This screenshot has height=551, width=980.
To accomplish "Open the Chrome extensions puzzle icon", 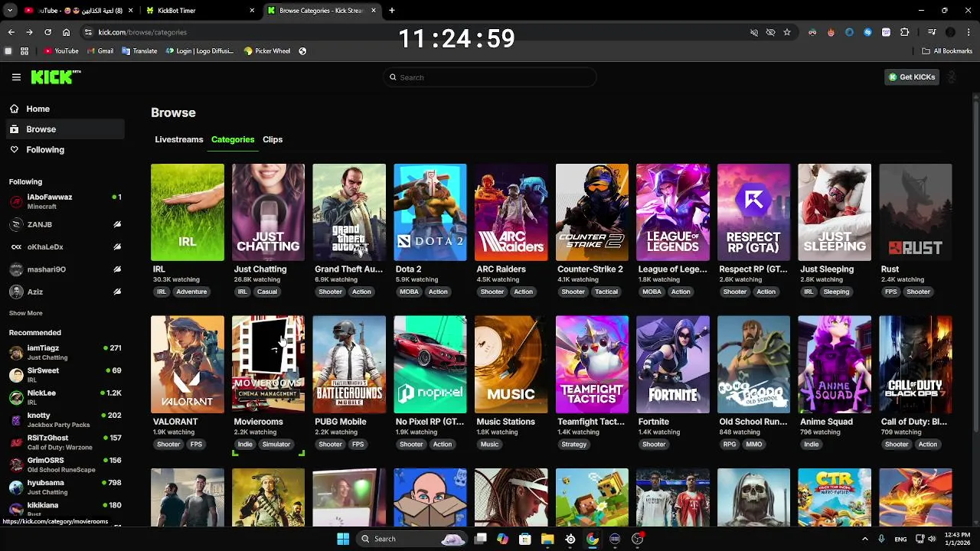I will click(904, 32).
